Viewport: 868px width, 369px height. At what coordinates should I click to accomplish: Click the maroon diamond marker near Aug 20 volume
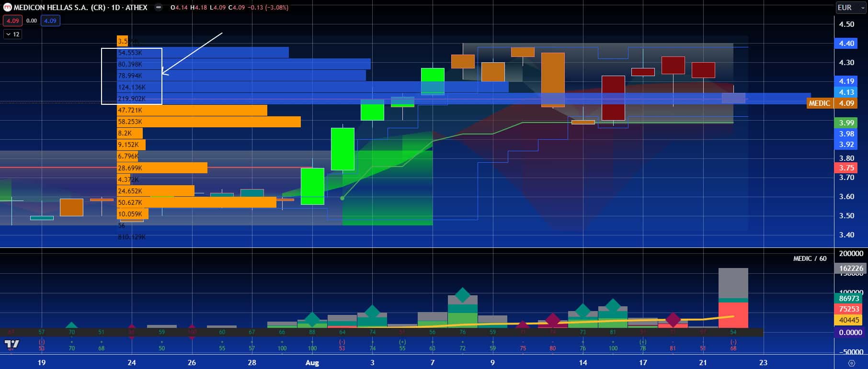tap(673, 320)
